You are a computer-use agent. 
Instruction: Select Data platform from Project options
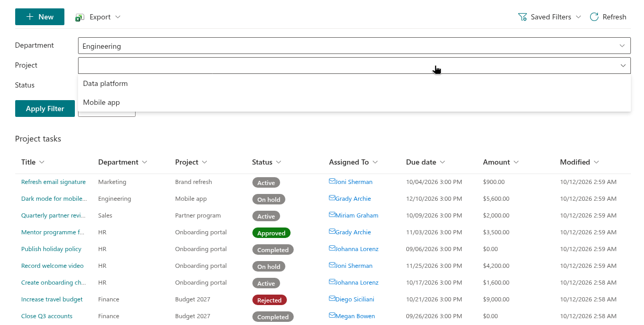click(x=354, y=83)
